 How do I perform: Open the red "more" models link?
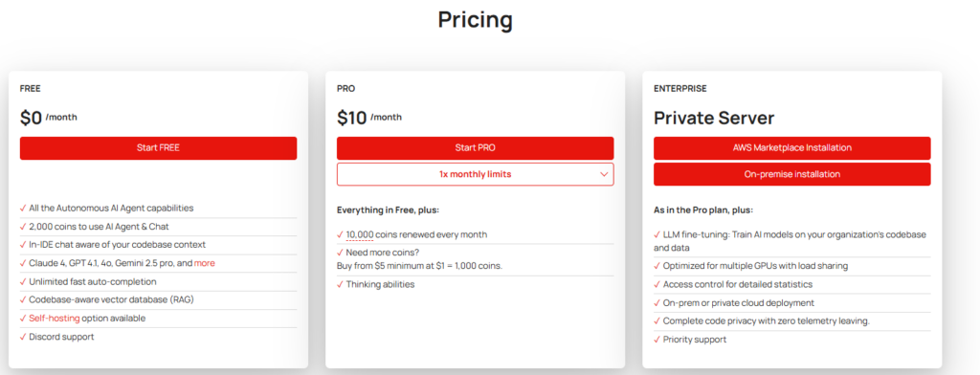[x=205, y=263]
